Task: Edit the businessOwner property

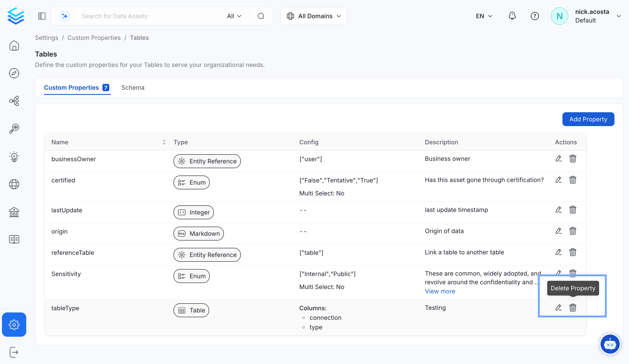Action: 558,159
